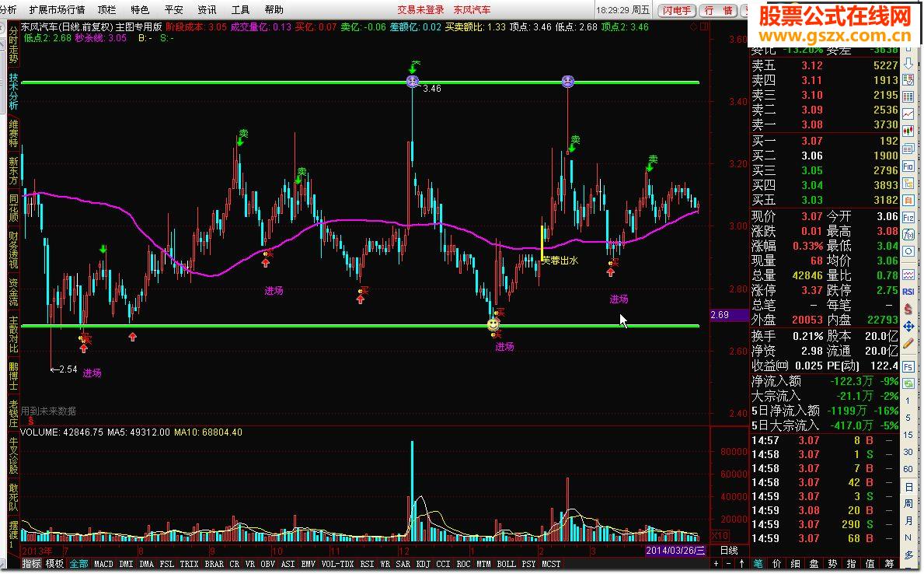Screen dimensions: 924x574
Task: Click the wavy lines indicator icon
Action: 908,275
